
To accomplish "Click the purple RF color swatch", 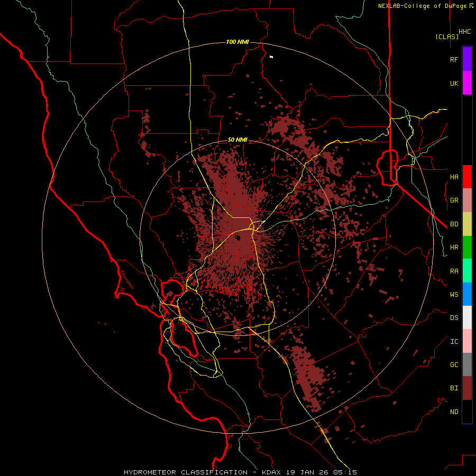I will point(467,59).
